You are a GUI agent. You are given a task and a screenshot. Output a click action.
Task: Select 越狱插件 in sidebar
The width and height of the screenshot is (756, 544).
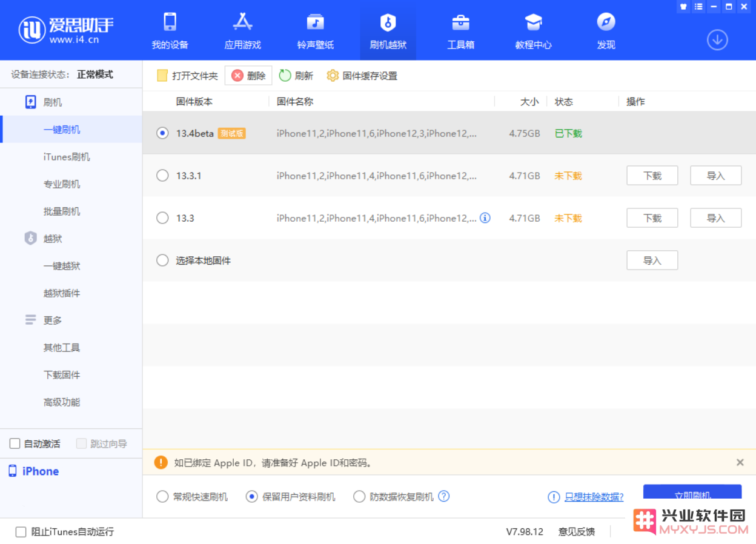[62, 293]
